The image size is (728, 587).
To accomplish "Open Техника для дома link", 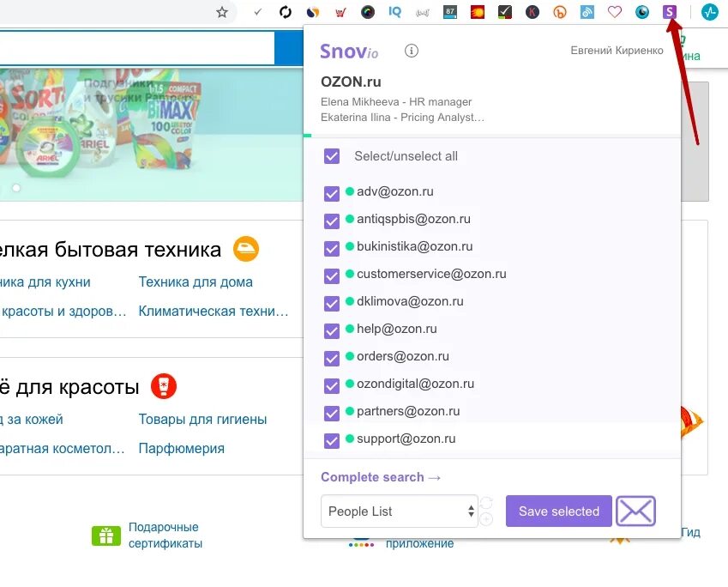I will pos(196,282).
